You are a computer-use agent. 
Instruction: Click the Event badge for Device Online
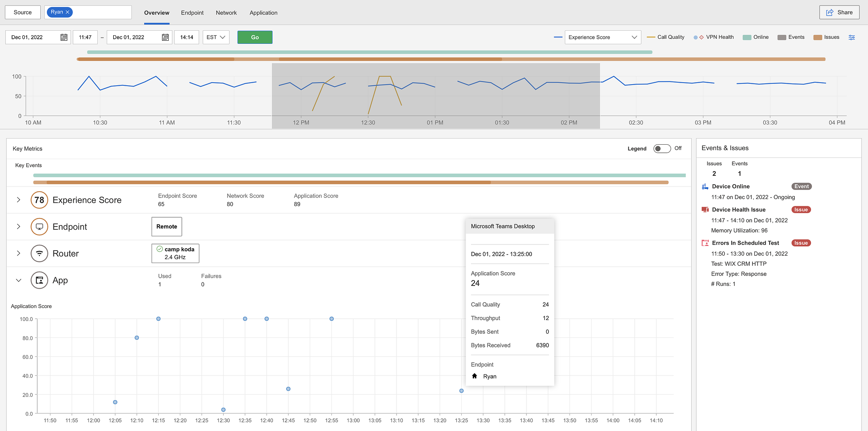801,186
